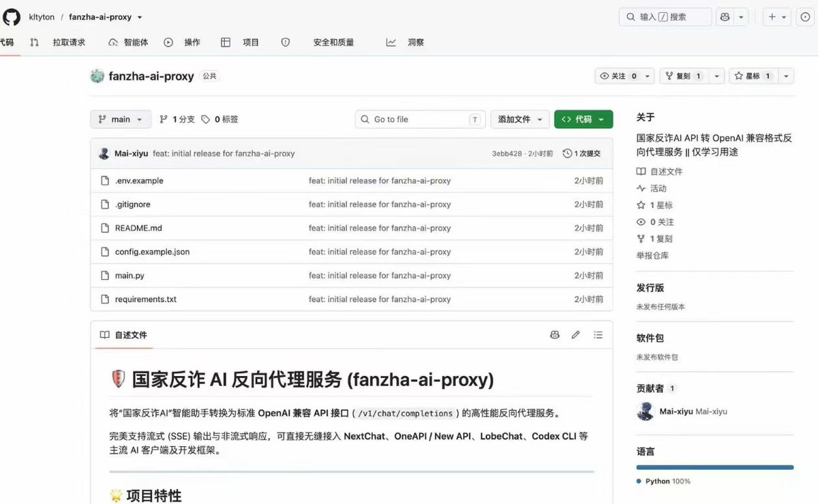View the 1 次提交 commit history
This screenshot has height=504, width=818.
tap(581, 154)
